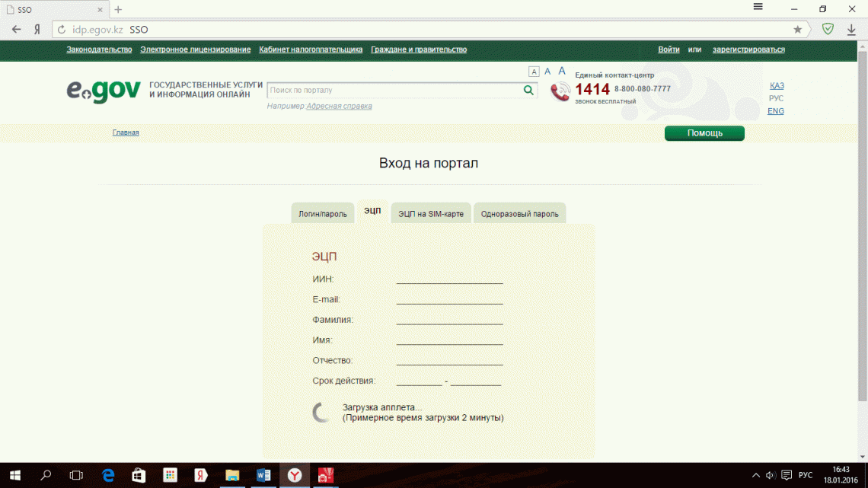Image resolution: width=868 pixels, height=488 pixels.
Task: Open File Explorer from the taskbar
Action: point(232,476)
